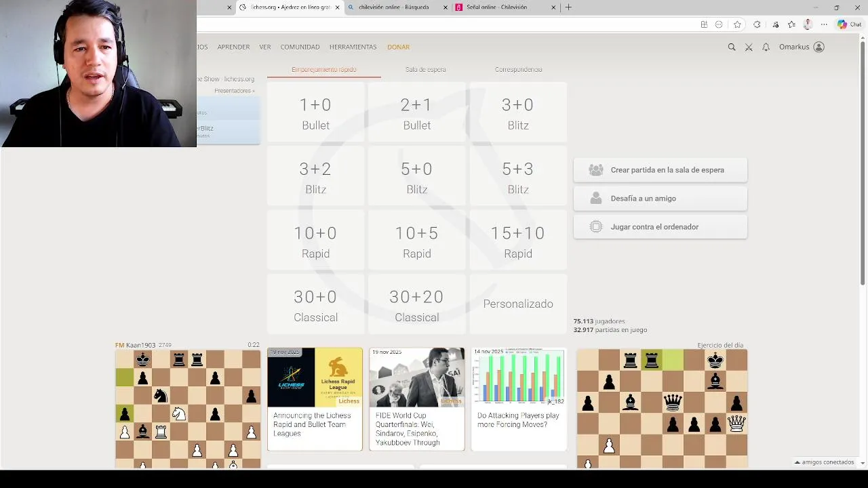The height and width of the screenshot is (488, 868).
Task: Click the 75.113 jugadores count
Action: tap(599, 321)
